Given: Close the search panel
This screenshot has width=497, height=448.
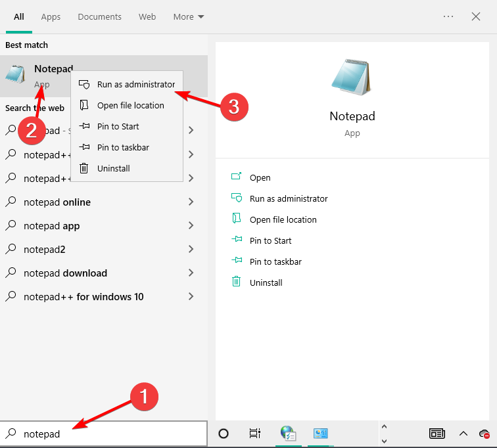Looking at the screenshot, I should point(476,16).
